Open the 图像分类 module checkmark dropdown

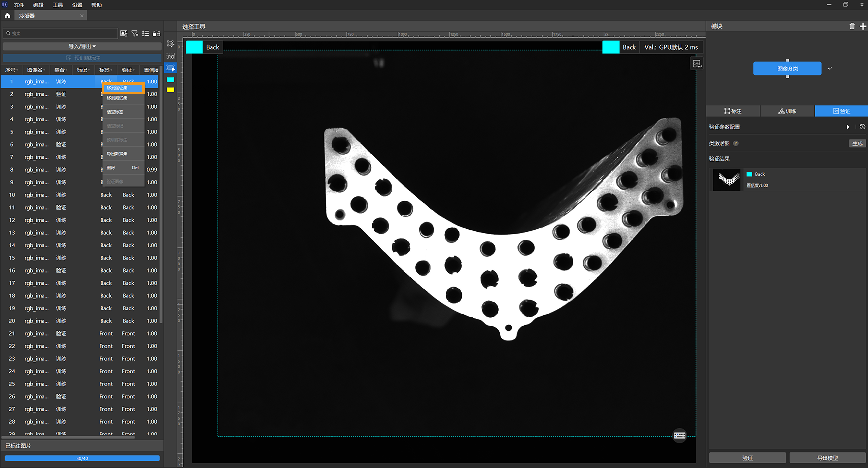[x=829, y=68]
